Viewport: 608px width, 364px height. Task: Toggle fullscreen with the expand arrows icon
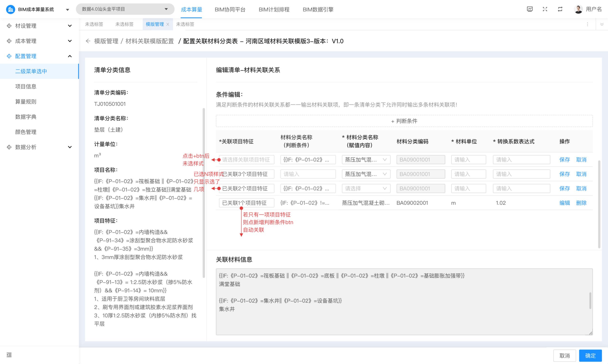pyautogui.click(x=545, y=9)
